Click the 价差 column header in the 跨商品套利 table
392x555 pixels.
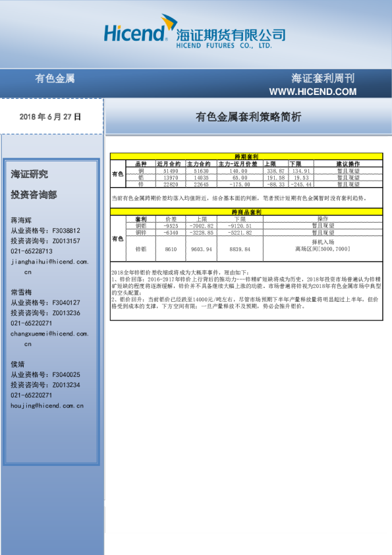click(171, 219)
